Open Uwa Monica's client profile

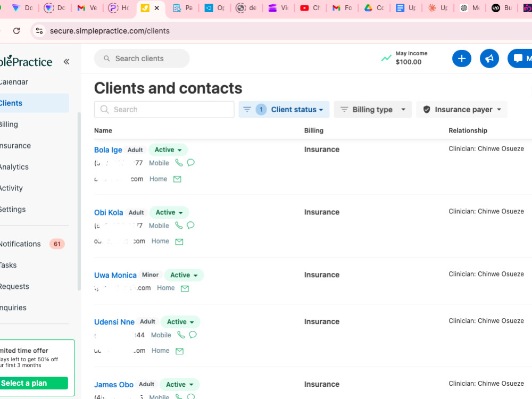point(115,275)
